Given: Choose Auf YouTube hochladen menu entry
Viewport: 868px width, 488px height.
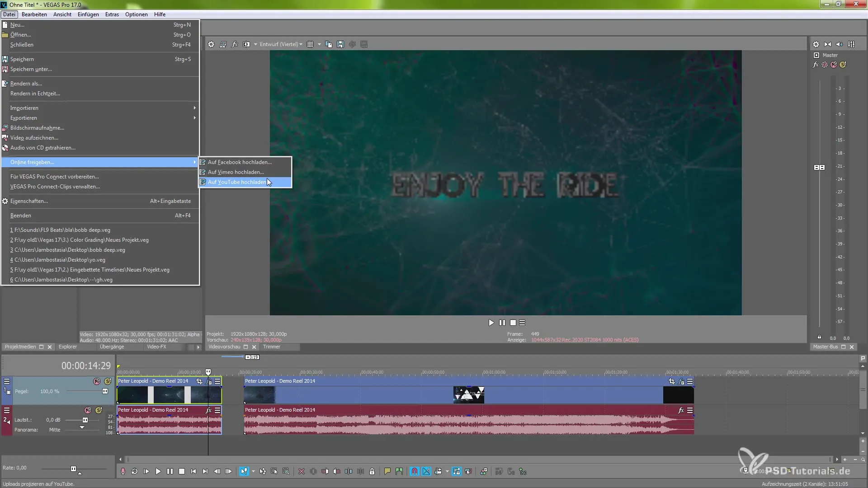Looking at the screenshot, I should coord(245,182).
